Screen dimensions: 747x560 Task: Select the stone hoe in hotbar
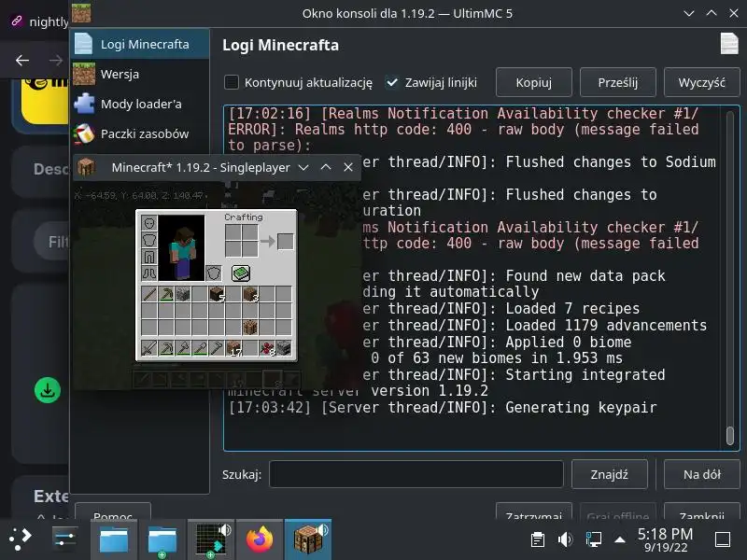point(217,348)
